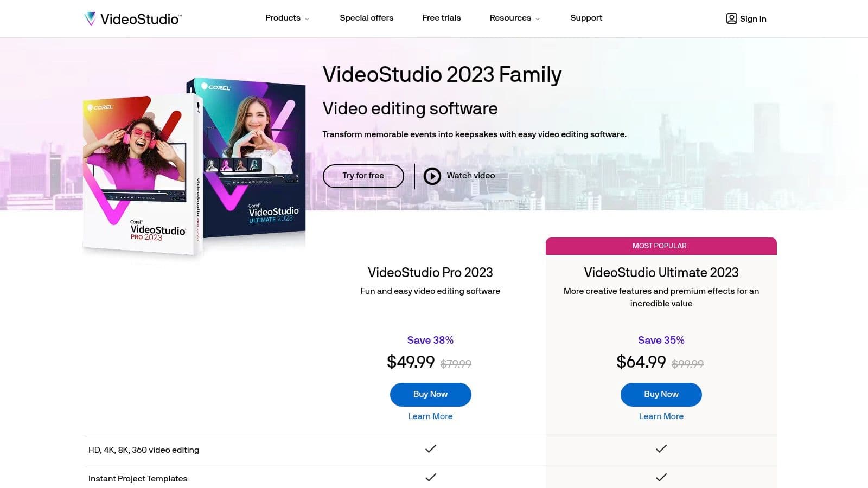This screenshot has width=868, height=488.
Task: Click the Ultimate checkmark for HD 4K editing
Action: coord(661,449)
